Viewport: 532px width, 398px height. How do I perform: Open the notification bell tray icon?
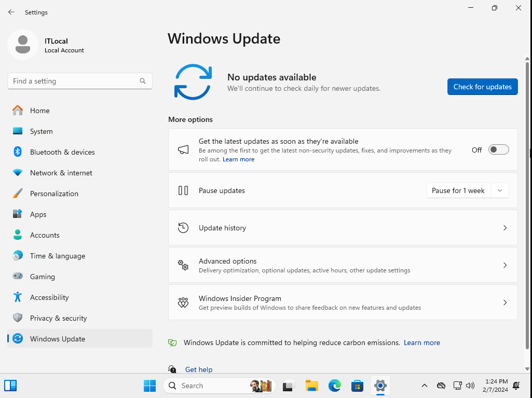517,386
